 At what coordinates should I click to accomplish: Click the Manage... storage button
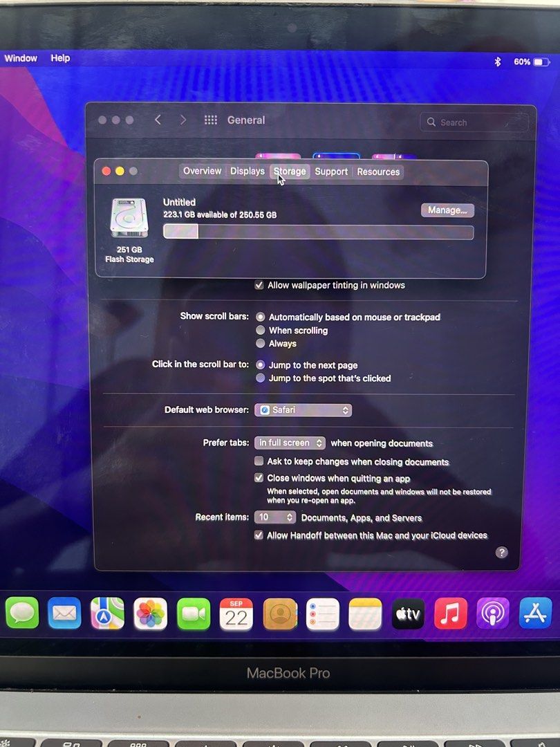(447, 210)
